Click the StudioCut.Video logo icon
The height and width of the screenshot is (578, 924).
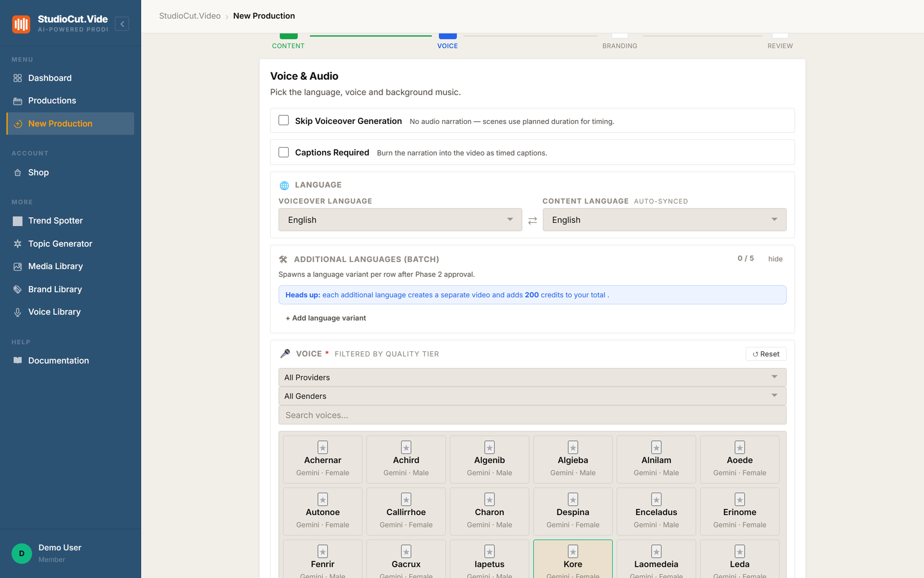tap(21, 24)
